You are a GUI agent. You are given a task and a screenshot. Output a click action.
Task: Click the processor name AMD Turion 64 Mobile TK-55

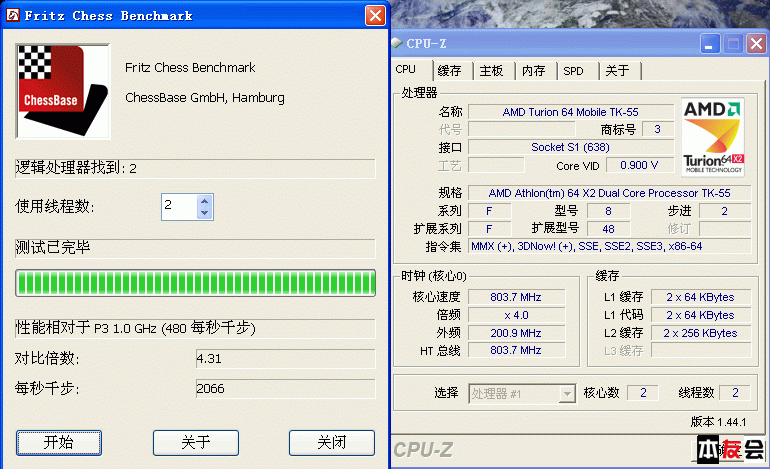[571, 112]
